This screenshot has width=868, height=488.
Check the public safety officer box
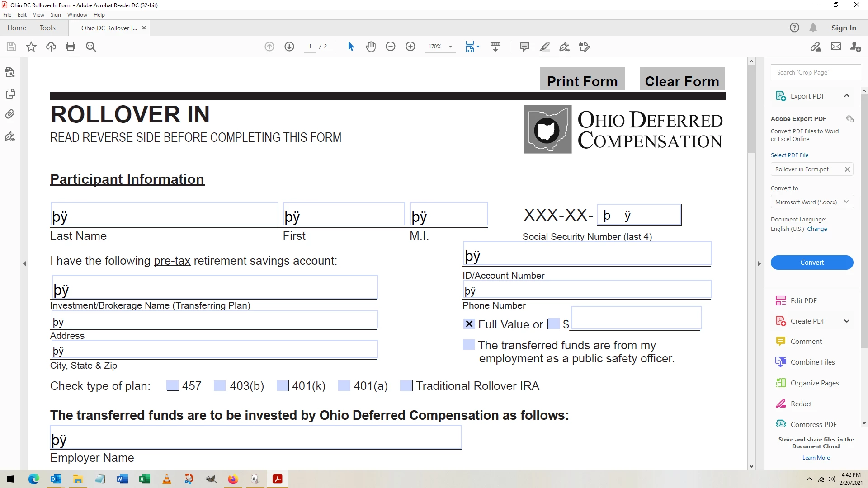point(469,345)
